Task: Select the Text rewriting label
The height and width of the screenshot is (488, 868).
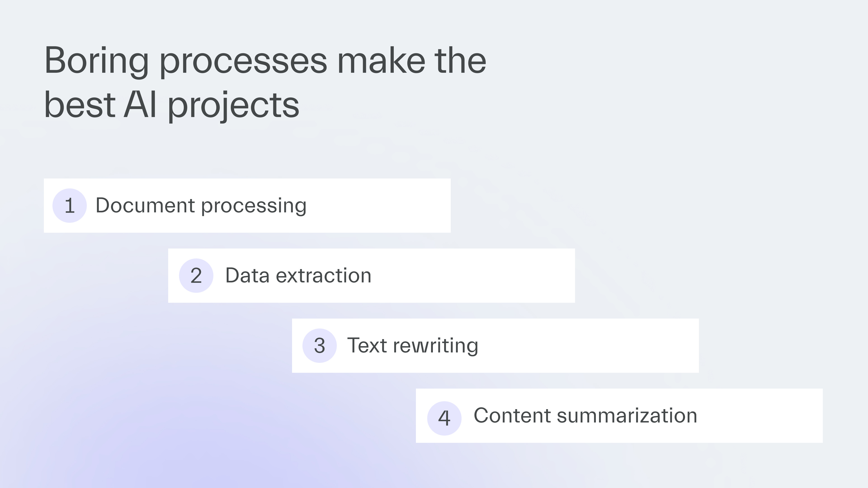Action: pos(413,345)
